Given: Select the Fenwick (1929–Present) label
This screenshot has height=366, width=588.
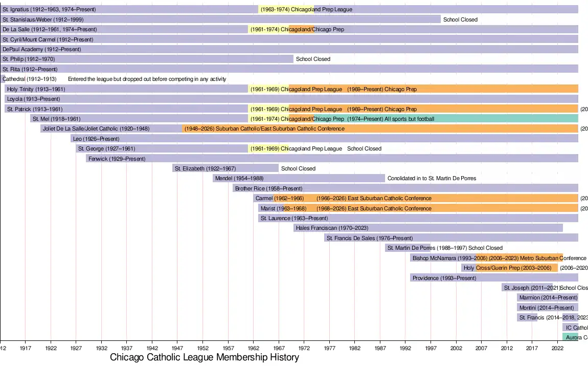Looking at the screenshot, I should (117, 159).
